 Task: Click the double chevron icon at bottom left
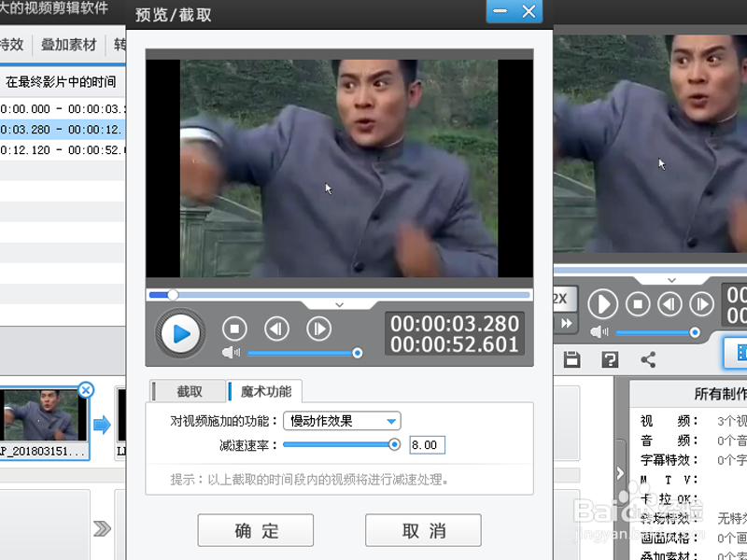pos(102,528)
